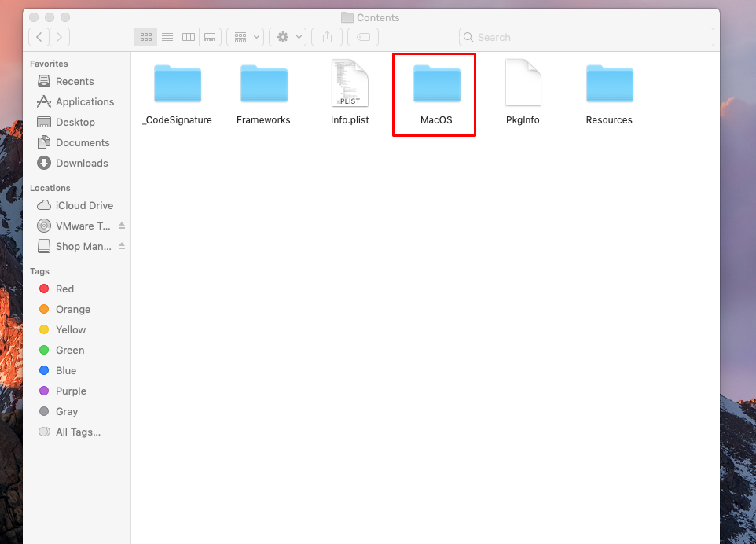Switch to icon view
The height and width of the screenshot is (544, 756).
pyautogui.click(x=145, y=37)
